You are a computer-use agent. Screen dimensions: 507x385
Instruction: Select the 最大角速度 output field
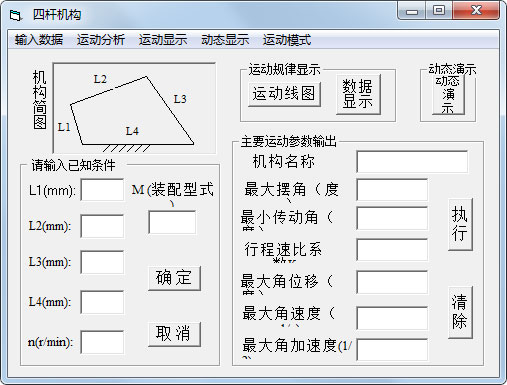pos(392,318)
